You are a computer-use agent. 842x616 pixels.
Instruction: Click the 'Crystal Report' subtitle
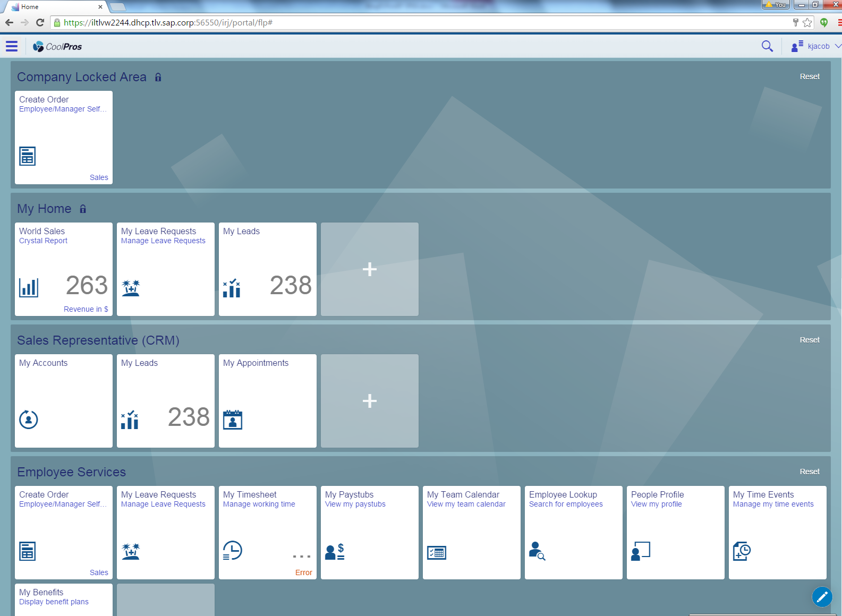[44, 241]
